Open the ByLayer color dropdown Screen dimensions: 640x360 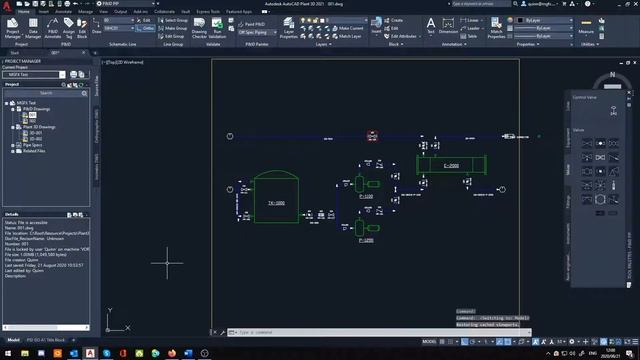[x=544, y=20]
